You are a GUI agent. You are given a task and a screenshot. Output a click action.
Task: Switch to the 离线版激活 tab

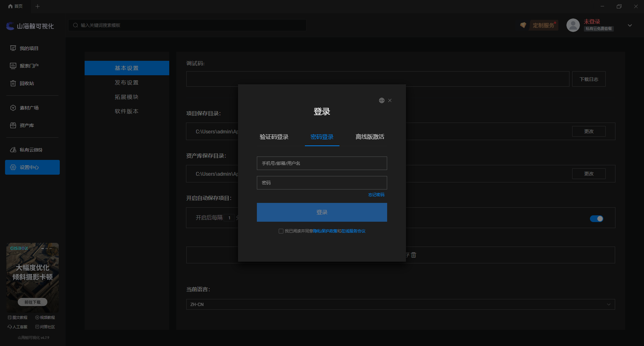pos(370,137)
